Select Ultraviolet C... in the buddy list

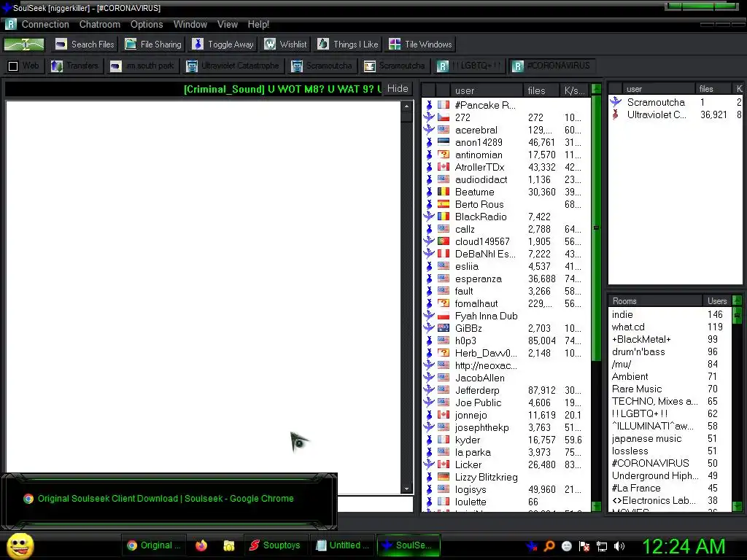tap(676, 114)
